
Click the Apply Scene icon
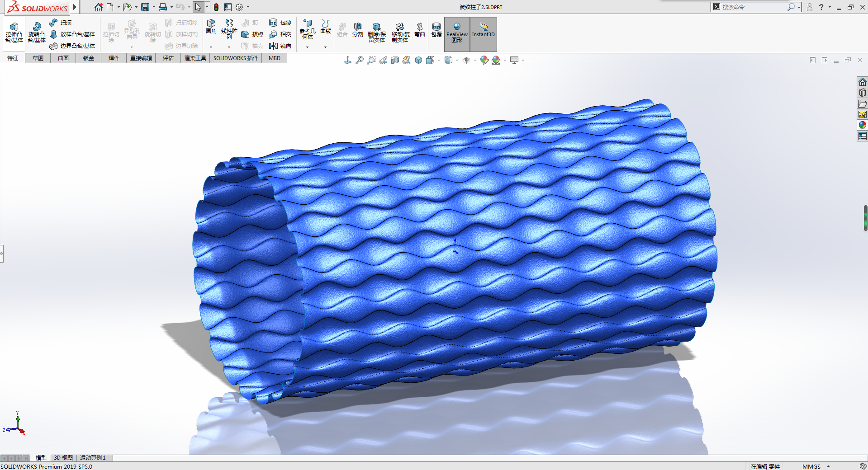click(496, 60)
